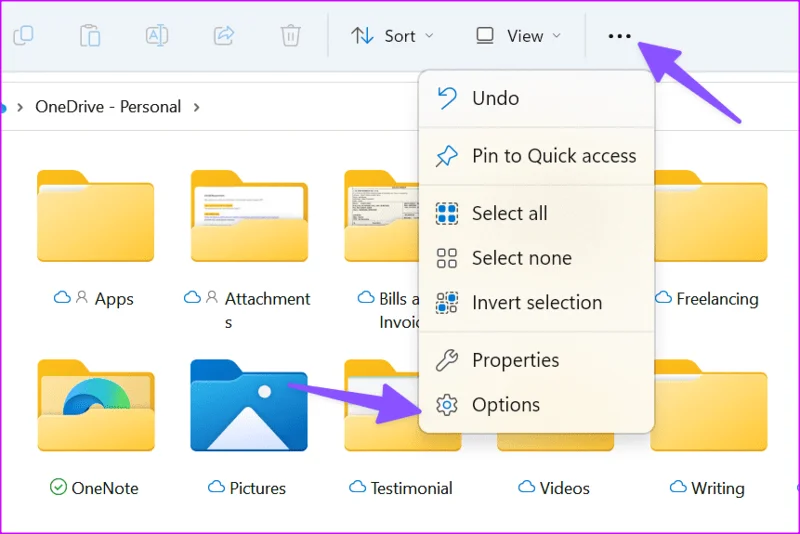Expand chevron before OneDrive - Personal
This screenshot has width=800, height=534.
point(20,107)
